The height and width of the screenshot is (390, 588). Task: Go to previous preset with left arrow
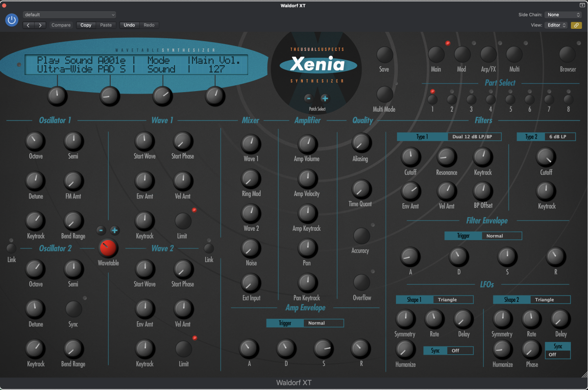click(28, 25)
